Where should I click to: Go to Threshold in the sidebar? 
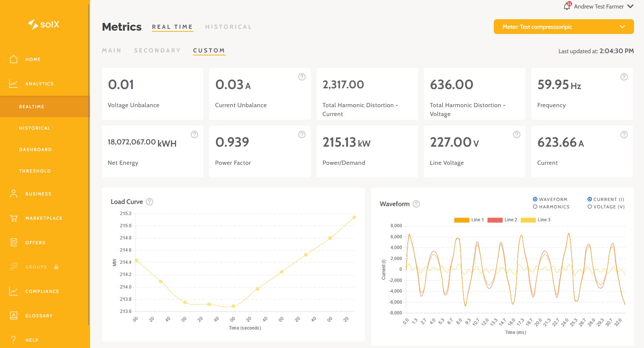coord(35,171)
